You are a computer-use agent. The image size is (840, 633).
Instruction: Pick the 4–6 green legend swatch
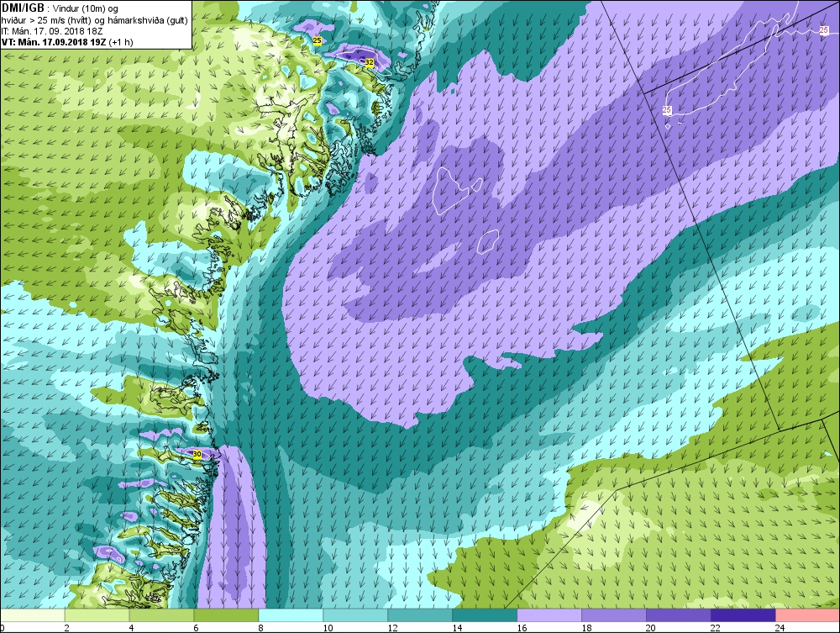pos(162,615)
